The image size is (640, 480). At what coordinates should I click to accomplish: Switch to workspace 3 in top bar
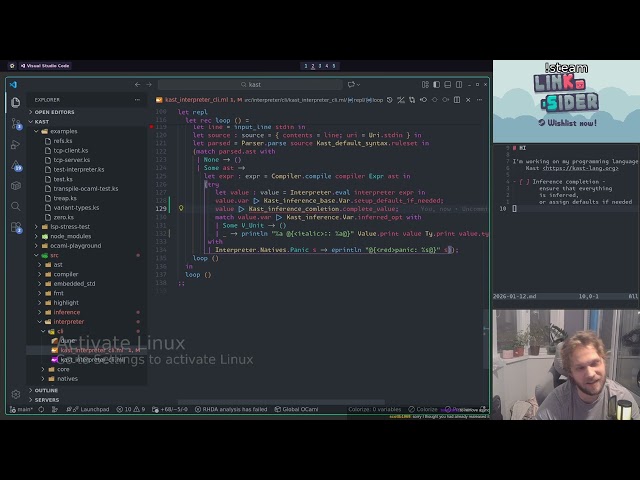click(x=320, y=66)
